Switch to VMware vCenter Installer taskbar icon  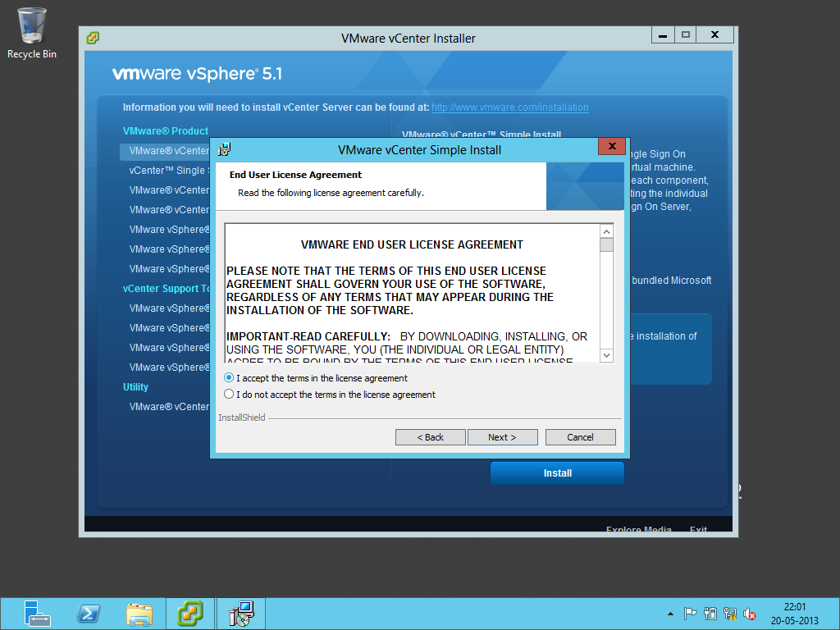190,614
